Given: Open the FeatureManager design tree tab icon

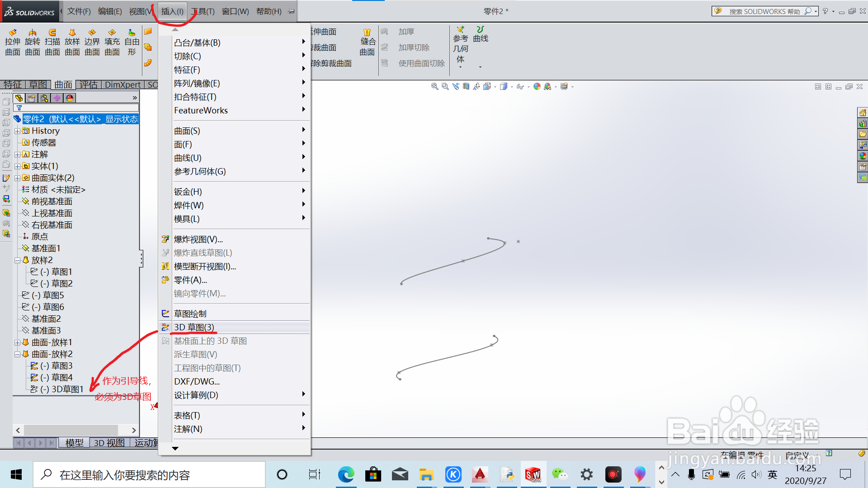Looking at the screenshot, I should coord(19,98).
